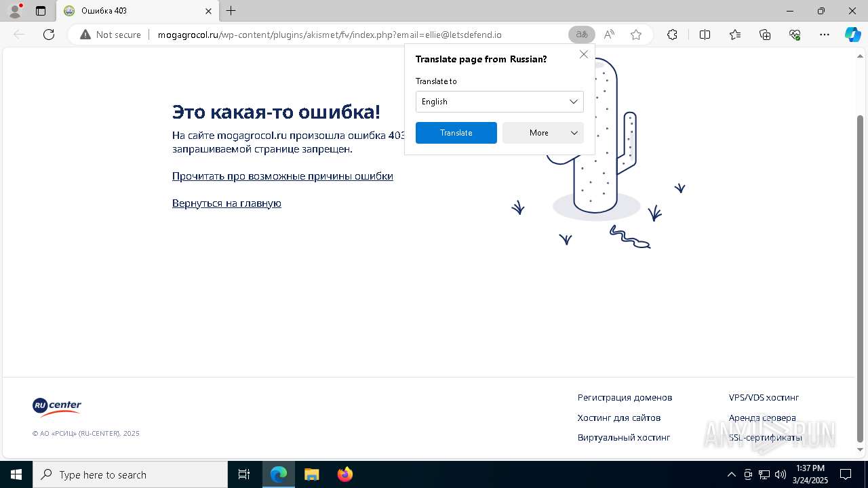
Task: Close the translate popup
Action: click(584, 54)
